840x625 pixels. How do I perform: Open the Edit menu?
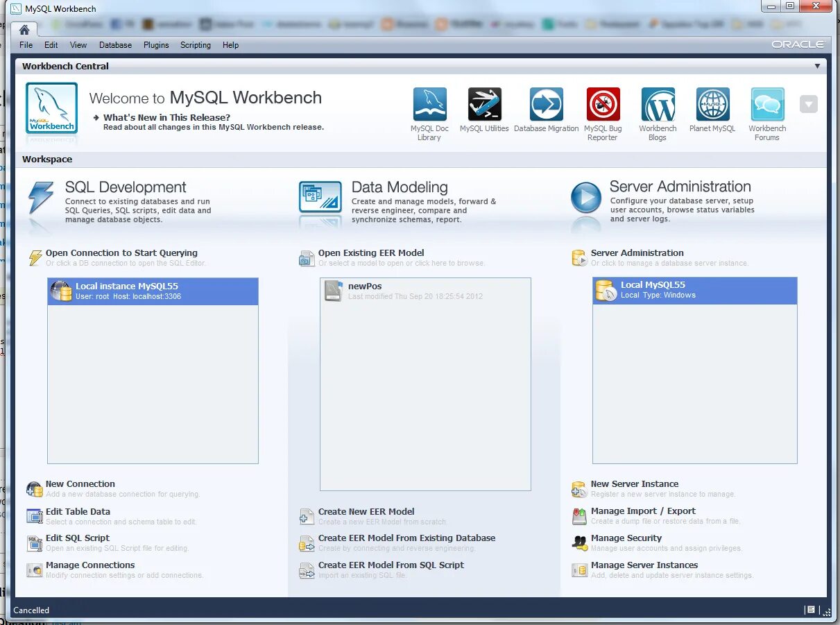coord(51,45)
